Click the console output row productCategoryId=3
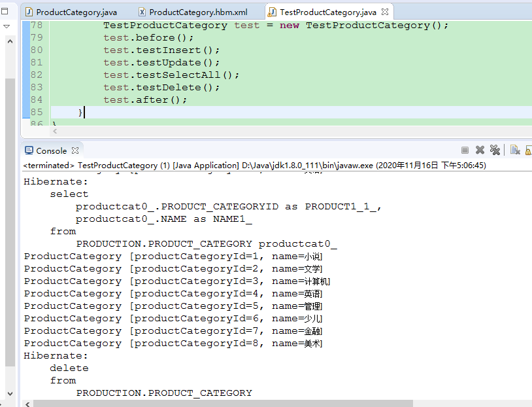 point(176,281)
